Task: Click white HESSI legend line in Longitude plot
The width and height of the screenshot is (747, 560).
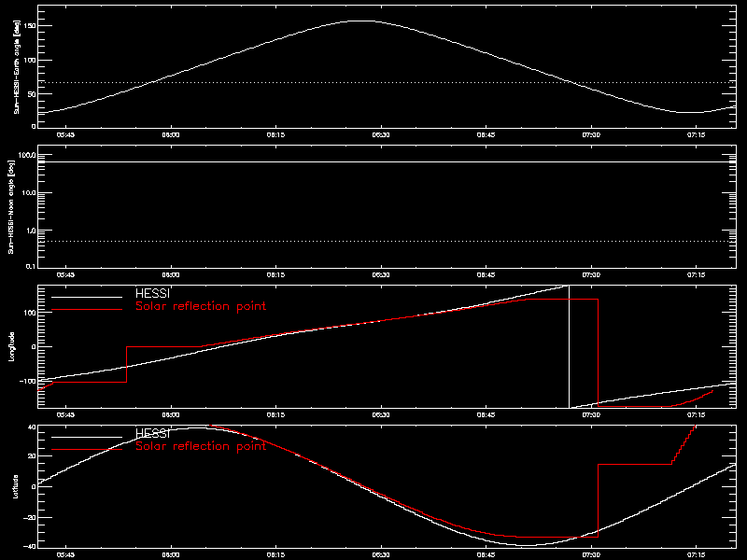Action: pyautogui.click(x=87, y=297)
